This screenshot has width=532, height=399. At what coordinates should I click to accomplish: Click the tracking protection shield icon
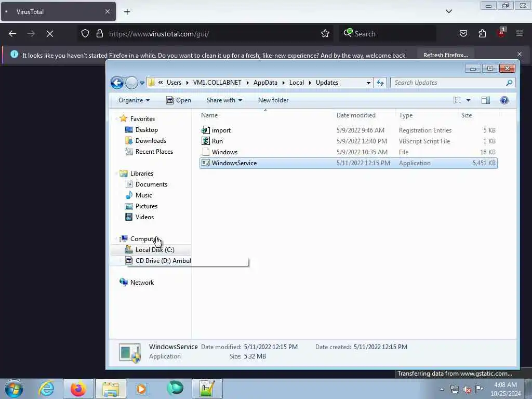point(85,34)
